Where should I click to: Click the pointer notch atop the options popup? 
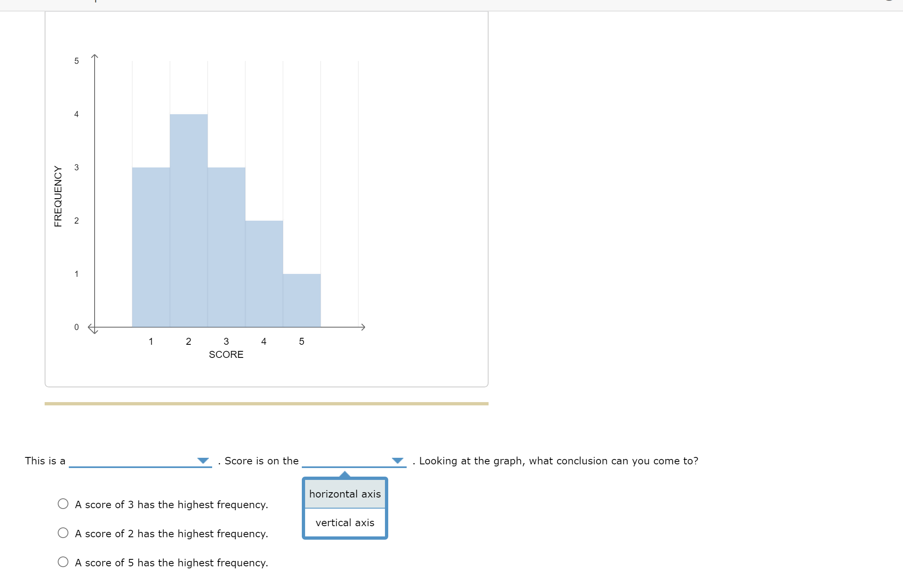pos(345,474)
